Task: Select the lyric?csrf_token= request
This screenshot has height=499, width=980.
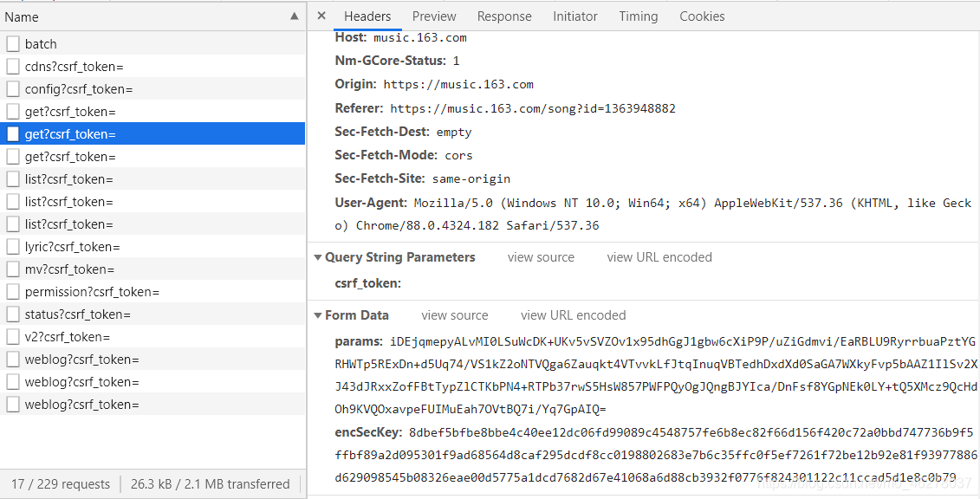Action: (x=153, y=247)
